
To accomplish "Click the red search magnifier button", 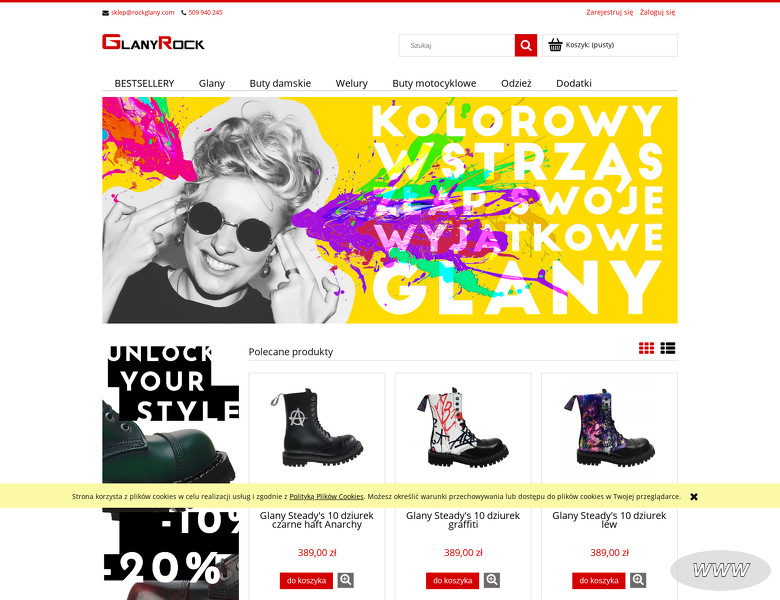I will coord(525,45).
